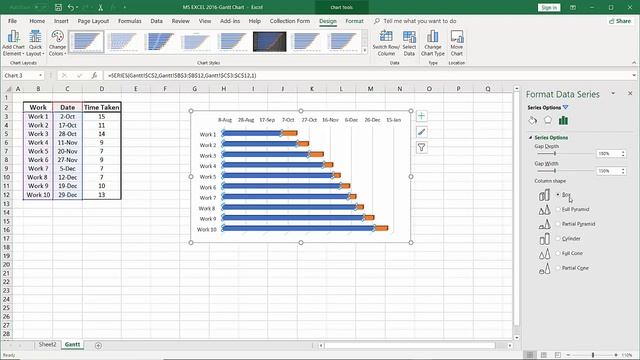640x360 pixels.
Task: Open Quick Layout gallery
Action: (35, 43)
